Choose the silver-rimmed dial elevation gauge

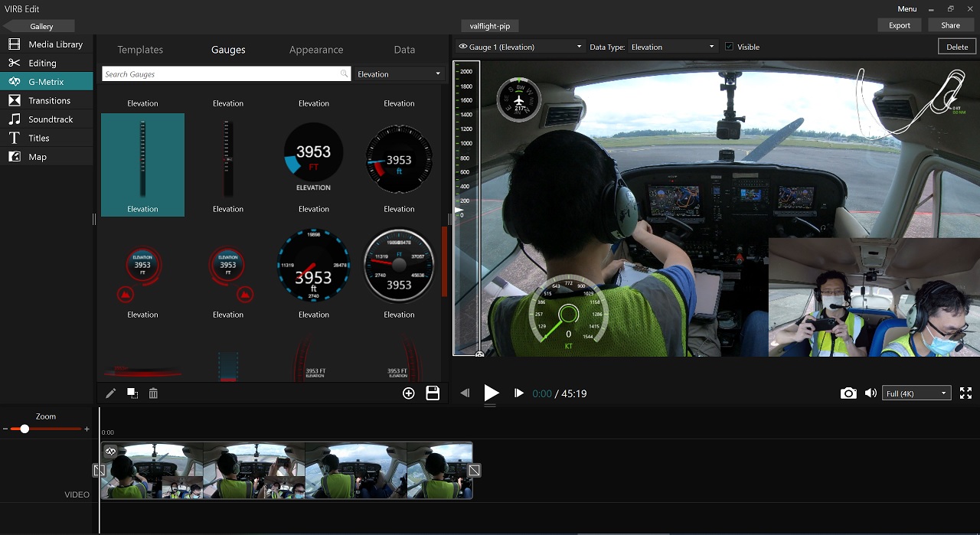[x=399, y=265]
